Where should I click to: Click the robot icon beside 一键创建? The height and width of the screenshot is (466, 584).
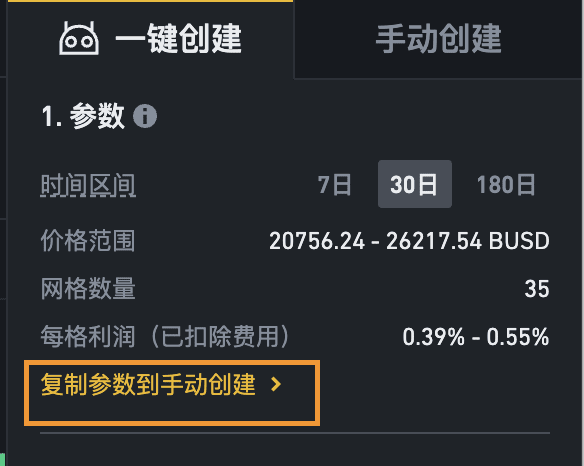(79, 38)
